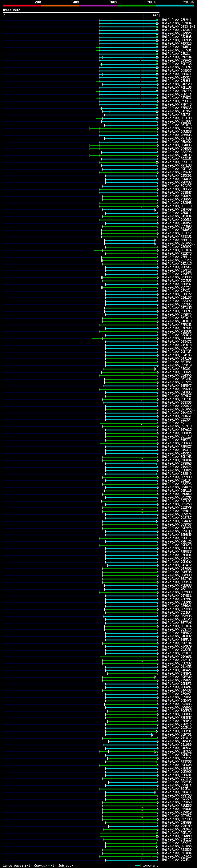Select the UniRef100_Q25C92 label
197x868 pixels.
pos(176,176)
